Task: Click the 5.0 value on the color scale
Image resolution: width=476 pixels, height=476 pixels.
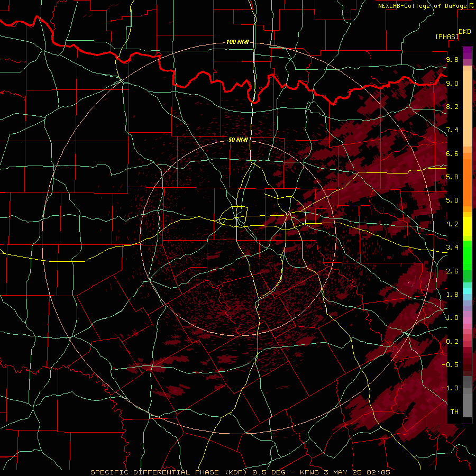Action: pyautogui.click(x=452, y=200)
